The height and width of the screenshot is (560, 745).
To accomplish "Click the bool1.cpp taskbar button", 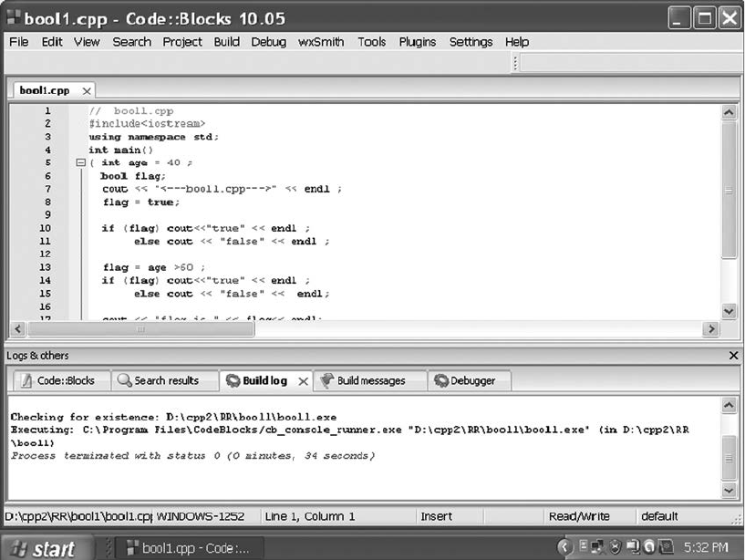I will coord(189,548).
